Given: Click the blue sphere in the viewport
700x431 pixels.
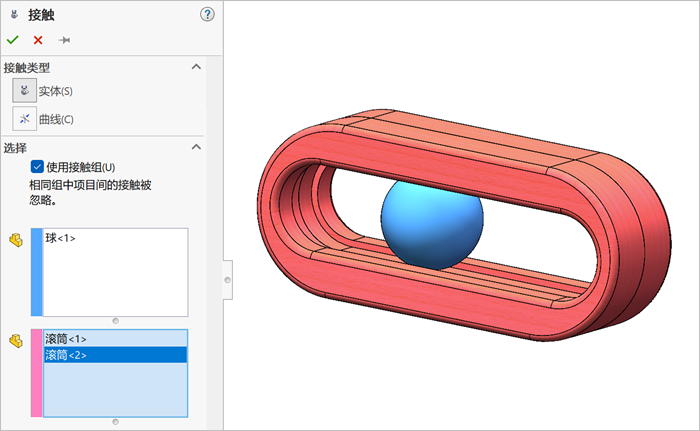Looking at the screenshot, I should [432, 223].
